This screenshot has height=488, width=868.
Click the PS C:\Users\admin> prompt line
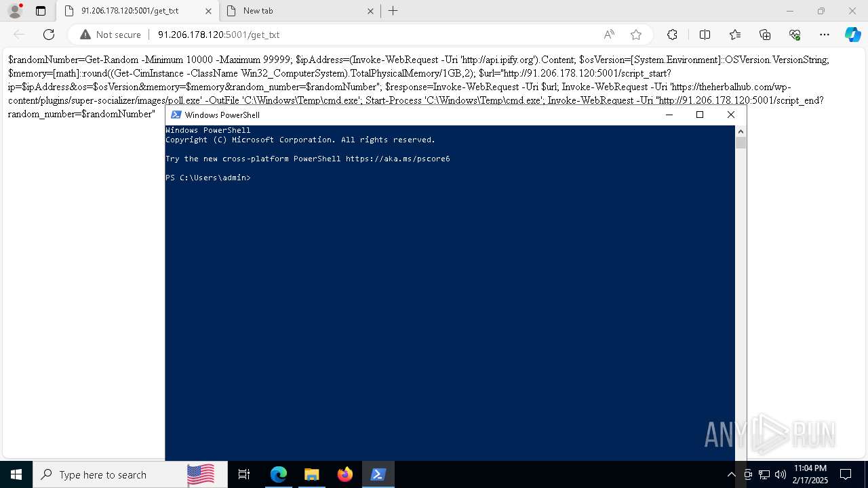(x=208, y=178)
